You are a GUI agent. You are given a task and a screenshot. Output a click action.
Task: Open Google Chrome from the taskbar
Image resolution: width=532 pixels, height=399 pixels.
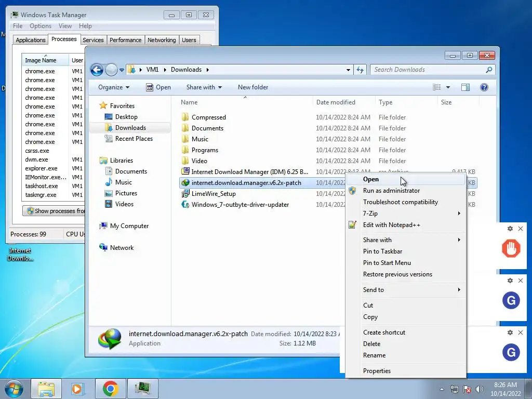(111, 389)
